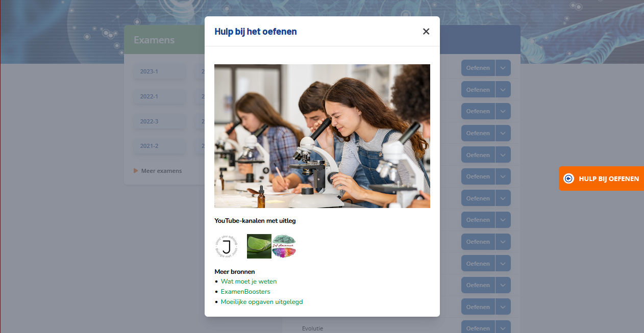644x333 pixels.
Task: Follow the ExamenBoosters link
Action: 245,292
